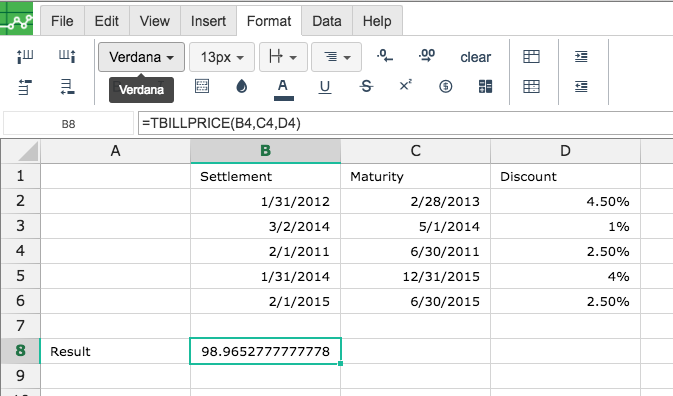Decrease decimal places icon
The image size is (673, 396).
pos(385,56)
